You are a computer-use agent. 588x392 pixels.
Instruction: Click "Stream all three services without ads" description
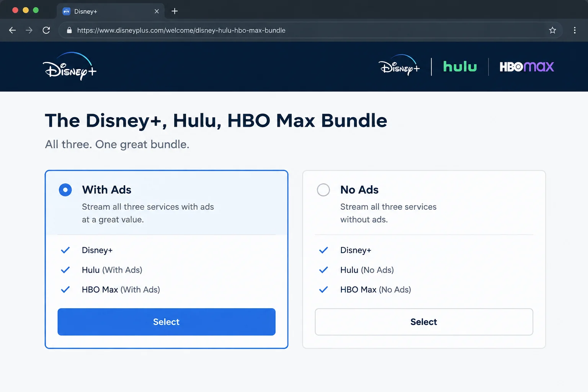point(389,213)
